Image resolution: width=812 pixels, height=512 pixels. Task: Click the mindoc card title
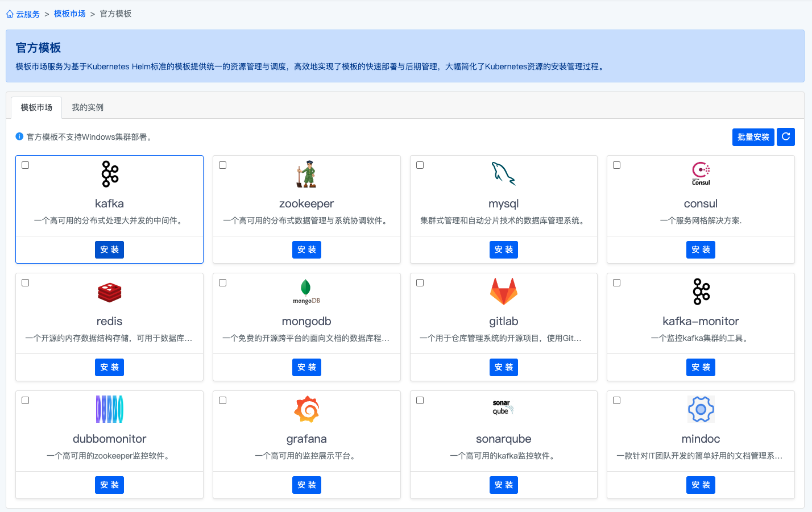701,439
